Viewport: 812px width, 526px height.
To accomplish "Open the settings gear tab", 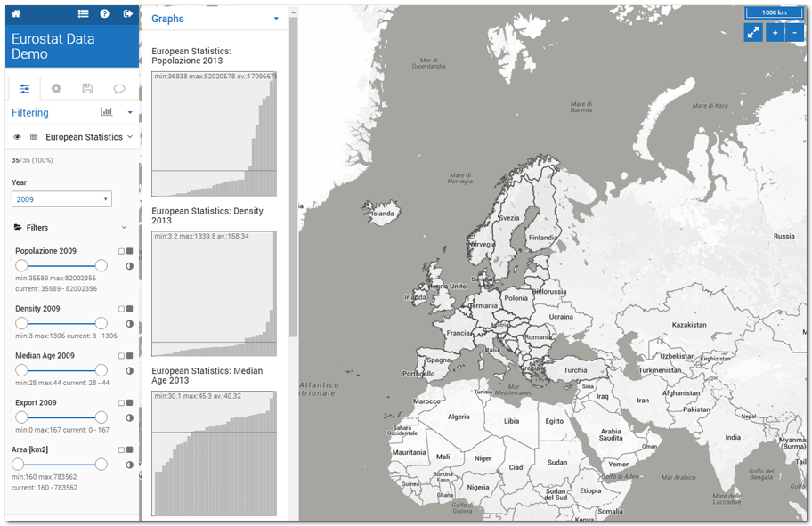I will pyautogui.click(x=56, y=88).
